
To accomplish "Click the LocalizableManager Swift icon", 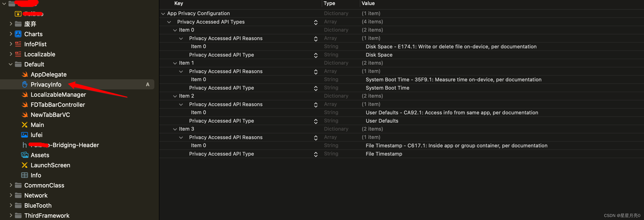I will click(x=25, y=95).
